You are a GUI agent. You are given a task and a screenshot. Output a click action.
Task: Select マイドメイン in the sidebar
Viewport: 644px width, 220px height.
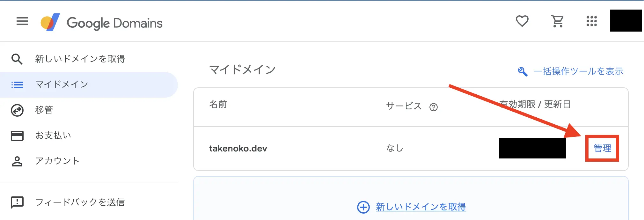62,84
